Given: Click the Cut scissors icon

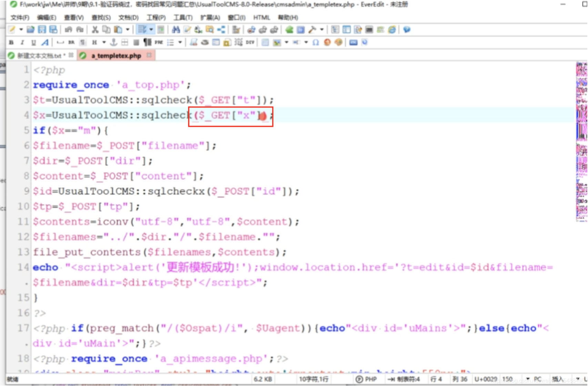Looking at the screenshot, I should pos(95,30).
